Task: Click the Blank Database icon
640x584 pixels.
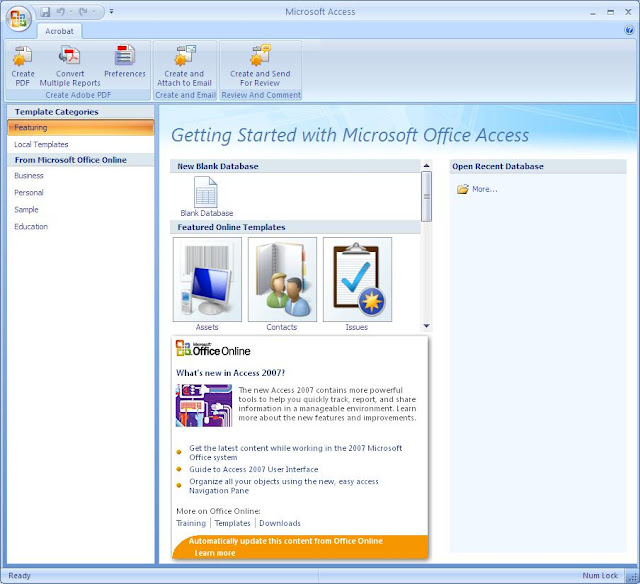Action: tap(206, 192)
